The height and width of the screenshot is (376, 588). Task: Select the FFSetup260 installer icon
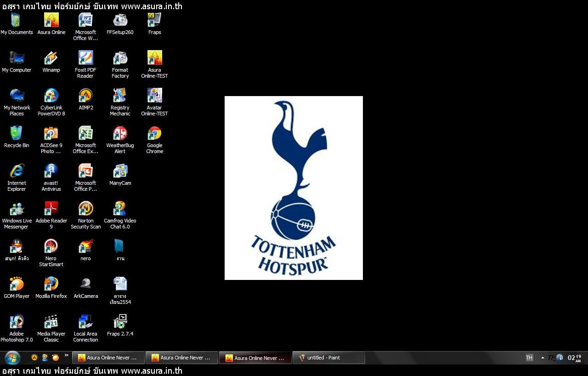(120, 24)
